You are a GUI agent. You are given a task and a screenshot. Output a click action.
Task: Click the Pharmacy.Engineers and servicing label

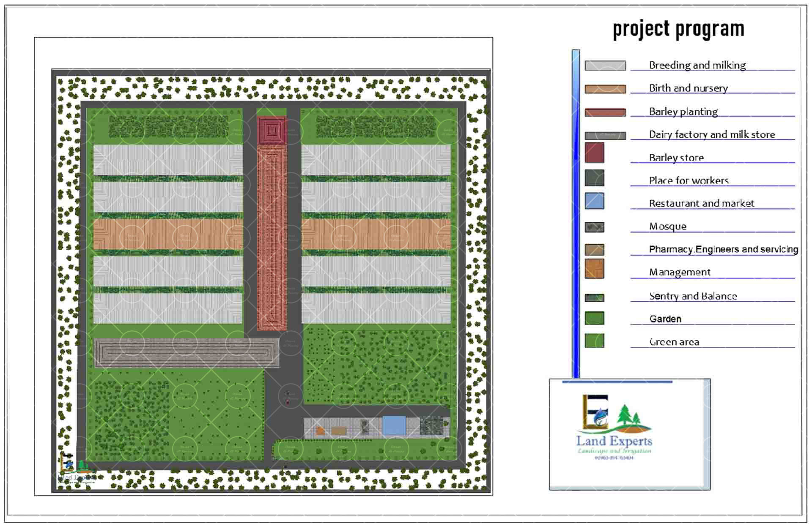723,249
